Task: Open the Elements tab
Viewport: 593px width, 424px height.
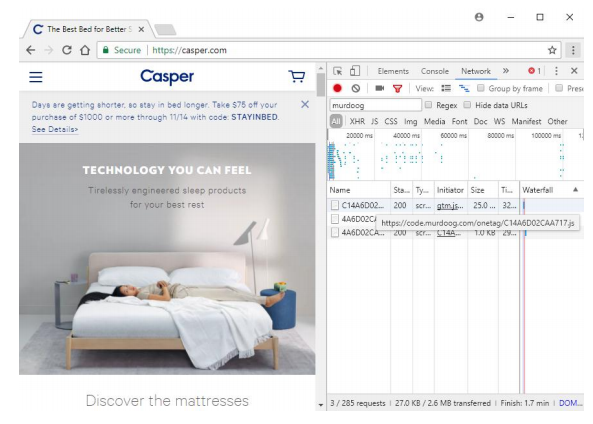Action: click(393, 71)
